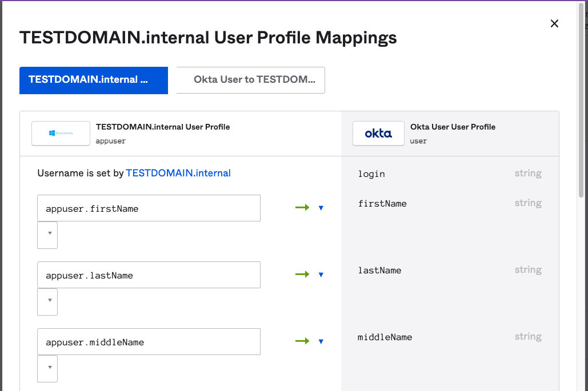Click the dialog vertical scrollbar thumb
The image size is (588, 391).
click(581, 99)
